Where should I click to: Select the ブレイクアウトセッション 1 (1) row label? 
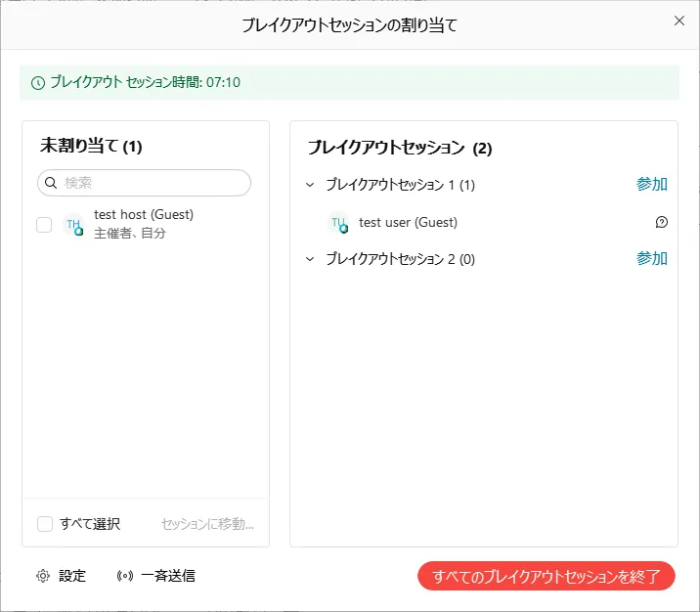pyautogui.click(x=400, y=184)
